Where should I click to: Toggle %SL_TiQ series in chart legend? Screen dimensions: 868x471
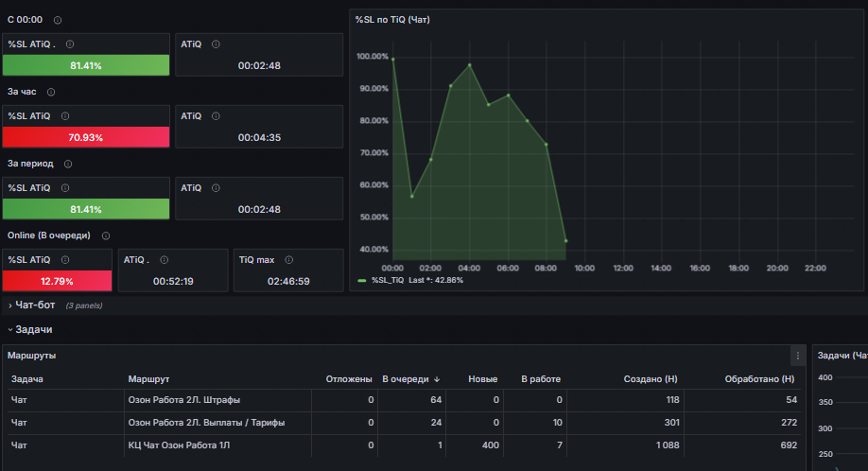(388, 281)
